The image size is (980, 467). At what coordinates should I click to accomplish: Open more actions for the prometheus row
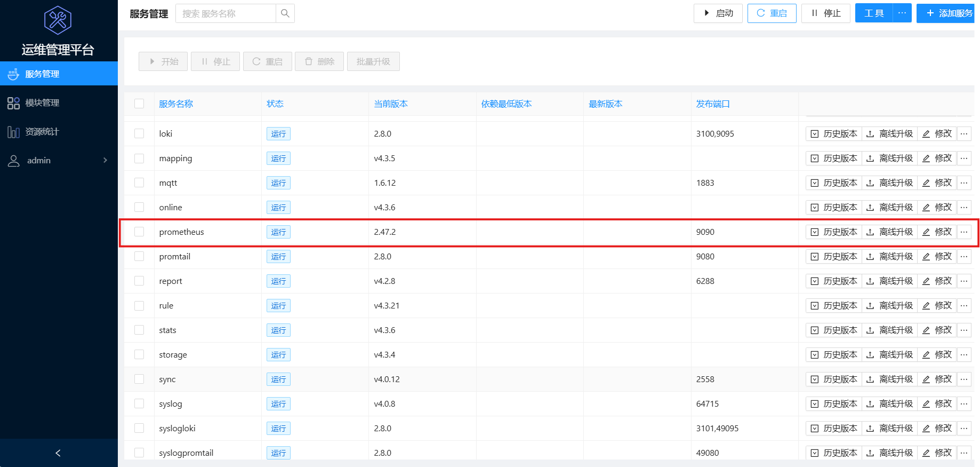[x=964, y=232]
